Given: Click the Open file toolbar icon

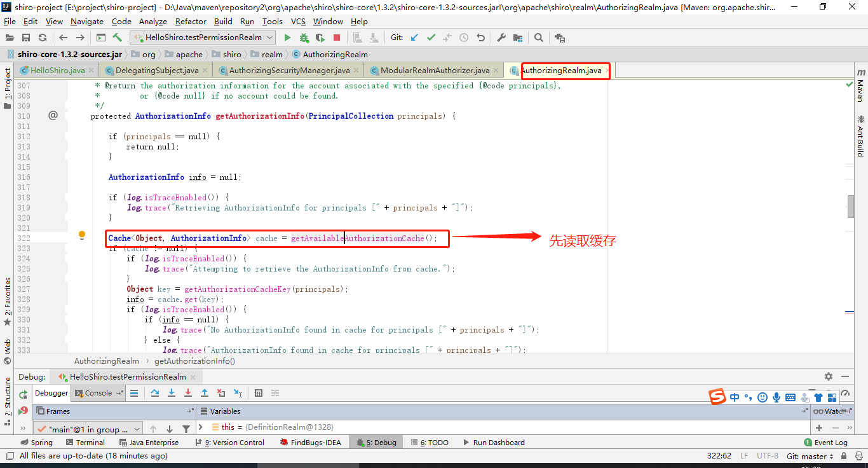Looking at the screenshot, I should [x=10, y=38].
